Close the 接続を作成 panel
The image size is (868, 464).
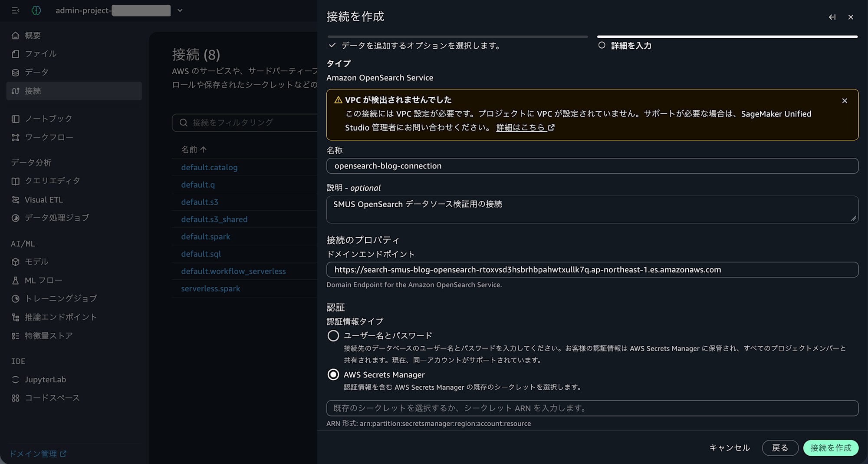(x=851, y=17)
